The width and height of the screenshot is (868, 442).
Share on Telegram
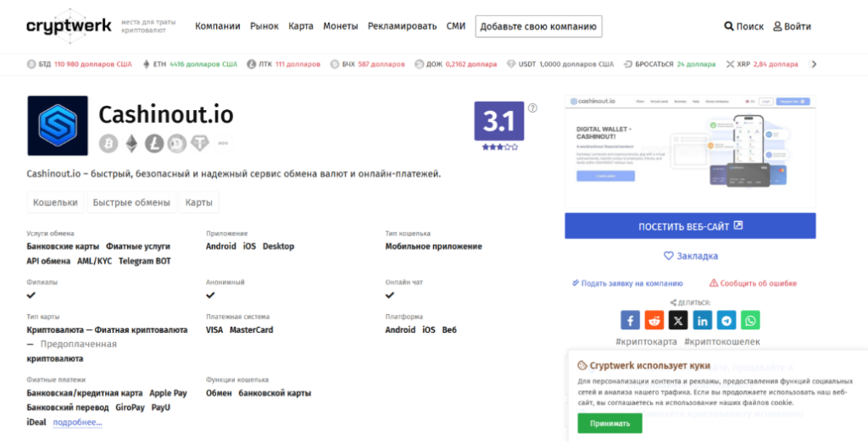[x=726, y=320]
